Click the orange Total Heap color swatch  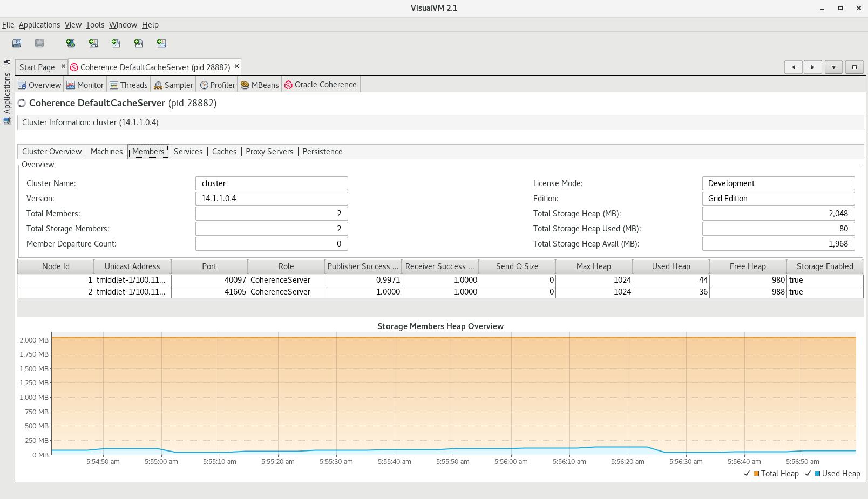tap(756, 474)
